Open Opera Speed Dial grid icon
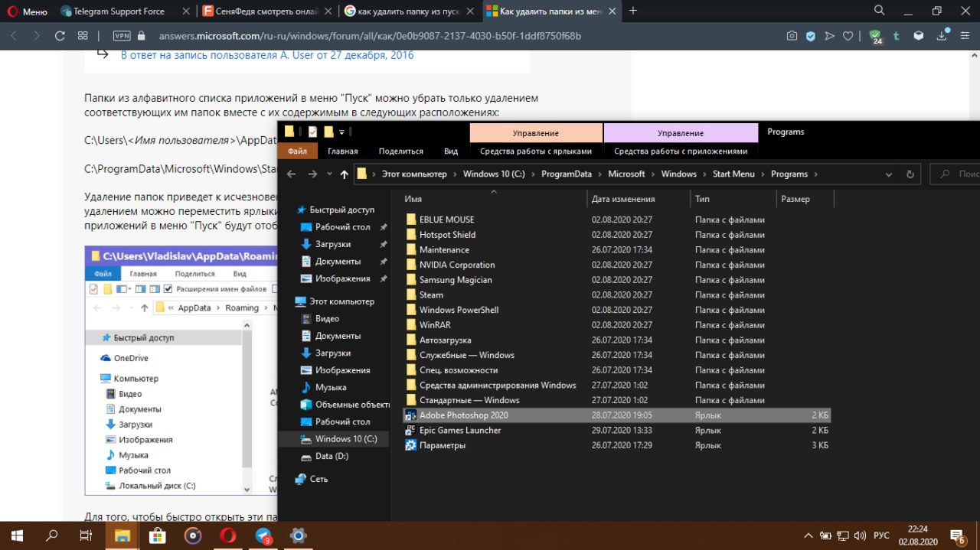The height and width of the screenshot is (550, 980). coord(83,36)
